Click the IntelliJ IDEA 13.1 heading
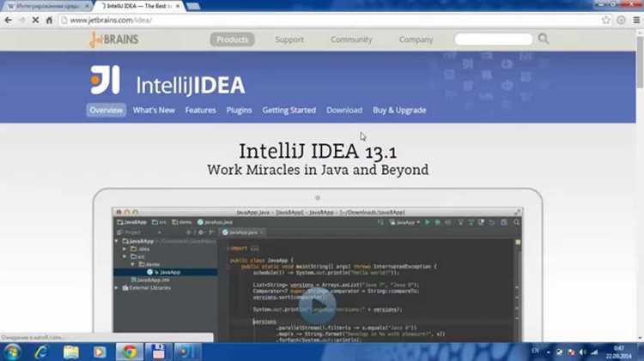The height and width of the screenshot is (361, 644). point(318,152)
